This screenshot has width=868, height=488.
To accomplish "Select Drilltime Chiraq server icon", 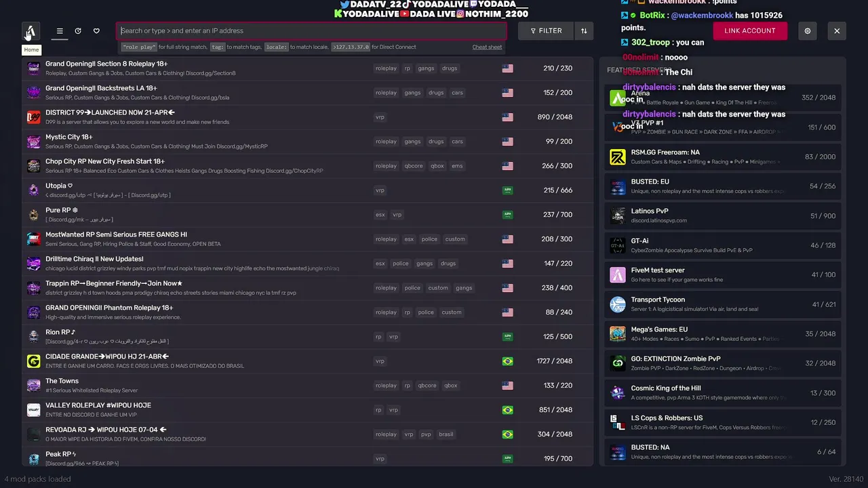I will pyautogui.click(x=33, y=264).
